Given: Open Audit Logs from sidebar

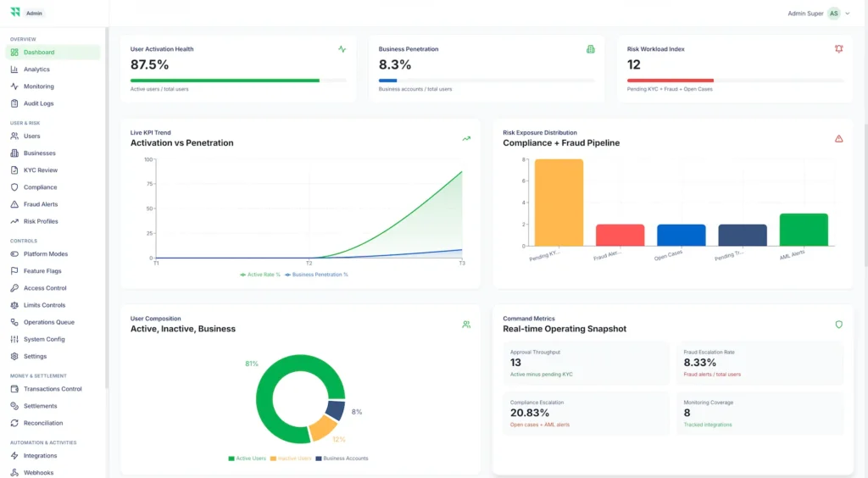Looking at the screenshot, I should click(53, 103).
